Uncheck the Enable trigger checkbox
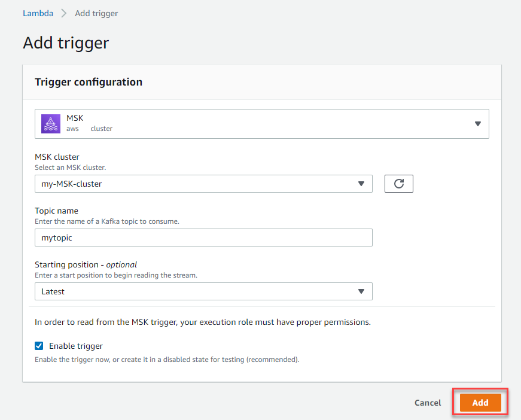The width and height of the screenshot is (521, 420). tap(39, 346)
